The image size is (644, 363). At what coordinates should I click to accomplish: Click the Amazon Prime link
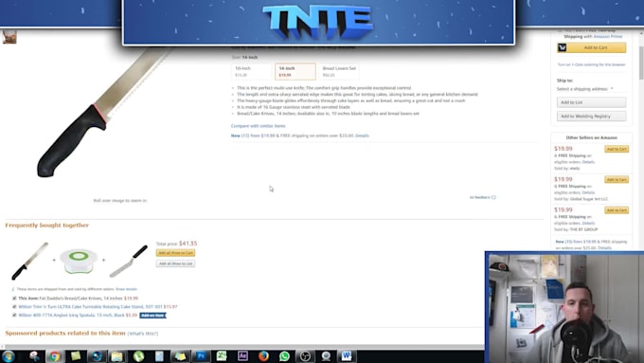(x=608, y=36)
